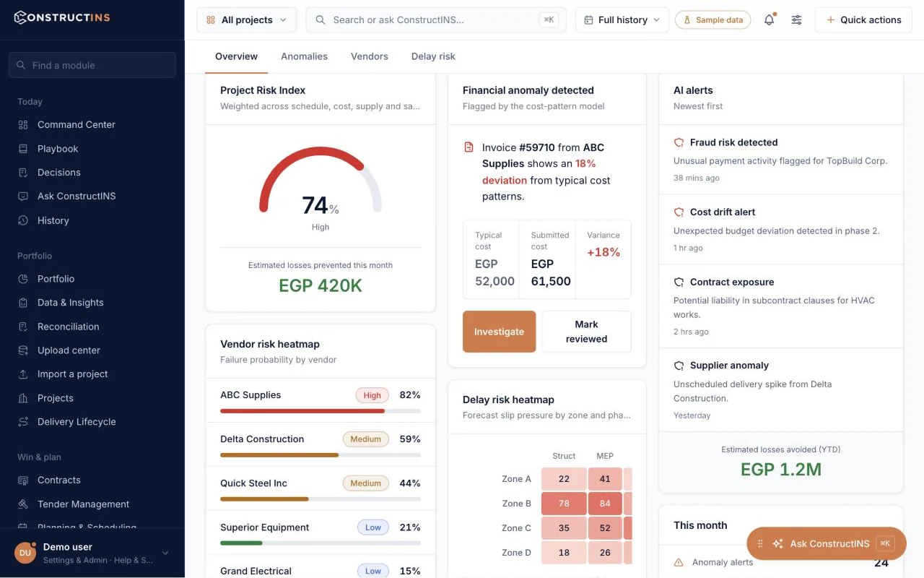Click the Project Risk Index gauge
Screen dimensions: 924x578
(x=321, y=181)
